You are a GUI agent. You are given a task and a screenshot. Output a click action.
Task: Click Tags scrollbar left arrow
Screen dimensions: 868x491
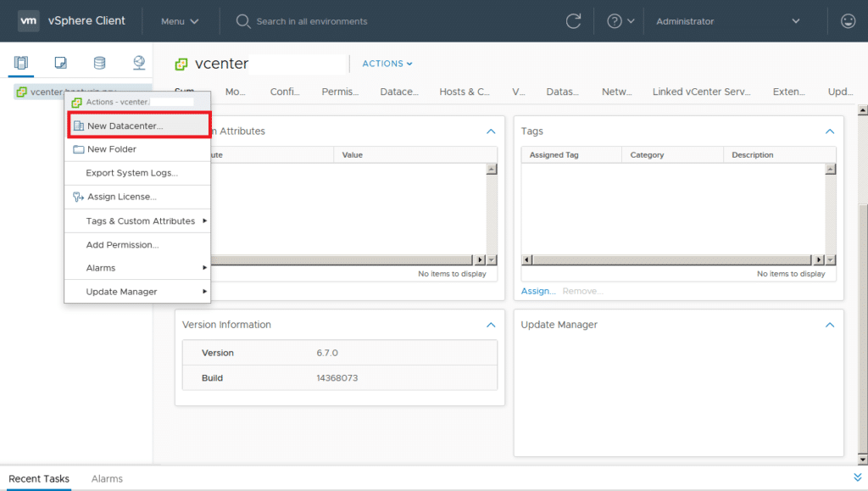coord(527,259)
